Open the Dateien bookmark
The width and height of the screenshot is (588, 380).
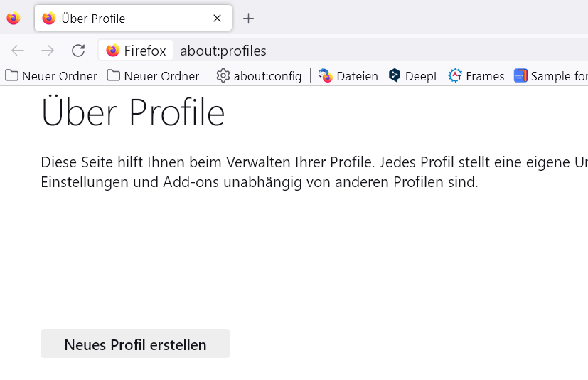click(x=348, y=75)
